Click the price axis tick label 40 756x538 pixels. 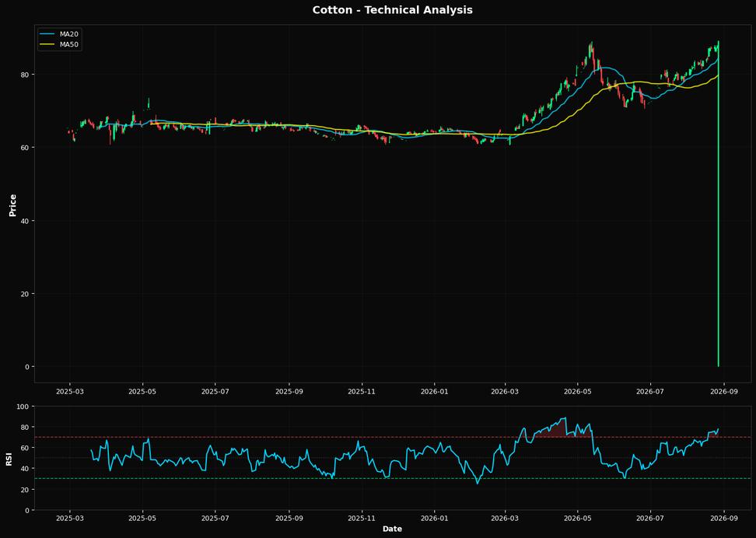26,220
